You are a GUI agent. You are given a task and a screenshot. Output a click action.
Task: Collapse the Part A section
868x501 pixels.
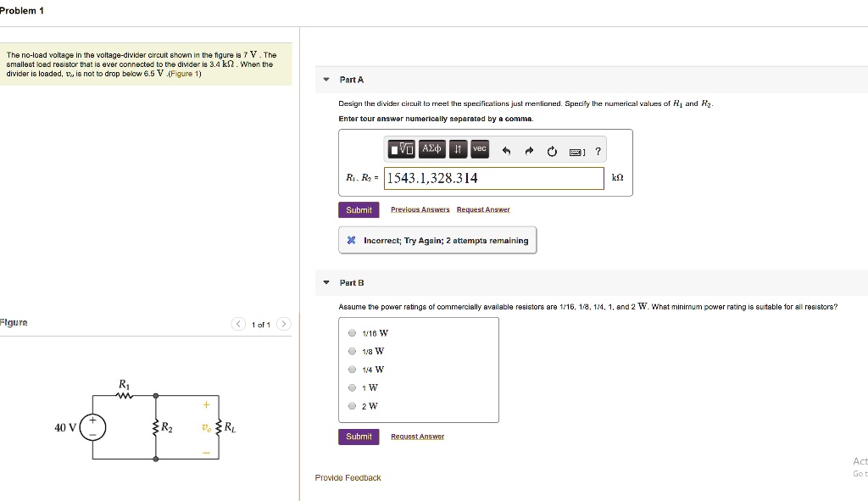coord(325,79)
